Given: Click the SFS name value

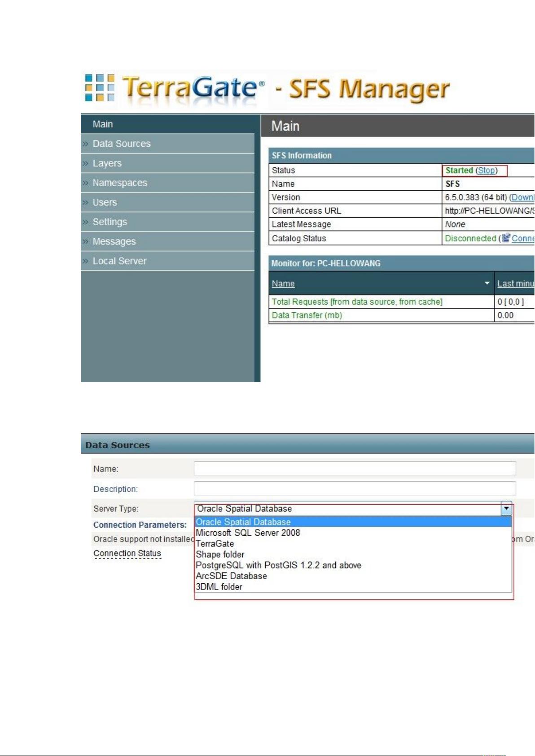Looking at the screenshot, I should (452, 184).
